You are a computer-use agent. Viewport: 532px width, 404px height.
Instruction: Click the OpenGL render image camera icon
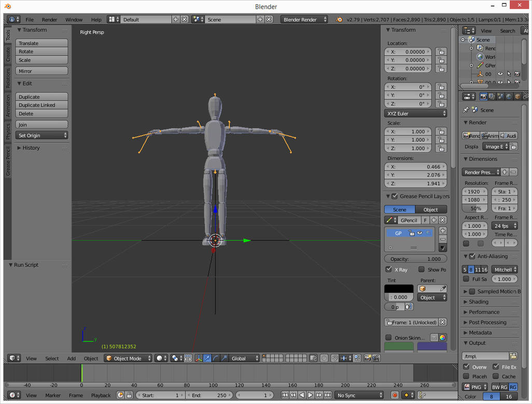tap(368, 358)
